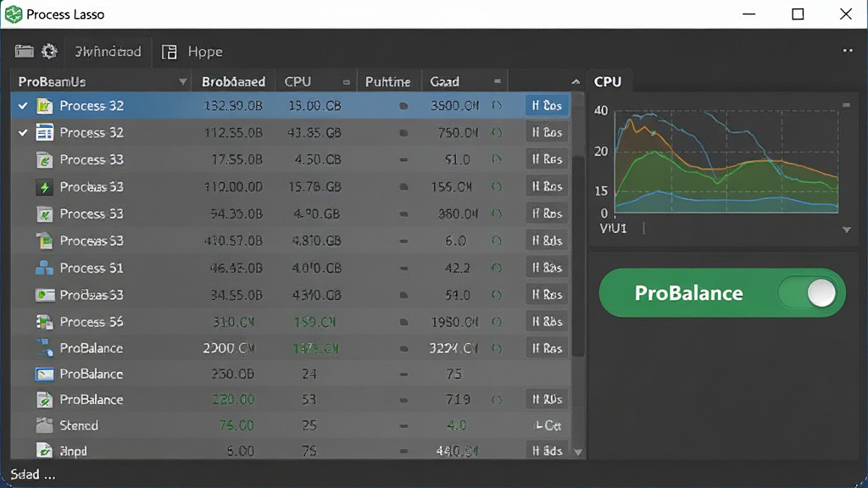868x488 pixels.
Task: Click the scrollbar down arrow of process list
Action: click(578, 452)
